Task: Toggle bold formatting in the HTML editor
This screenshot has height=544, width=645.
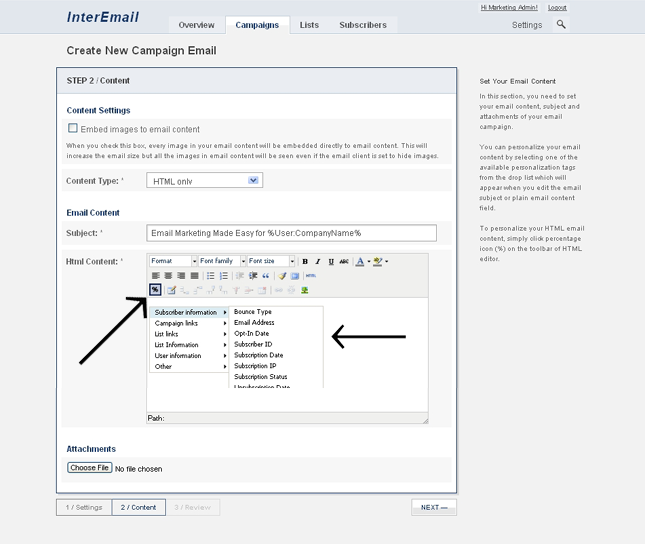Action: [305, 262]
